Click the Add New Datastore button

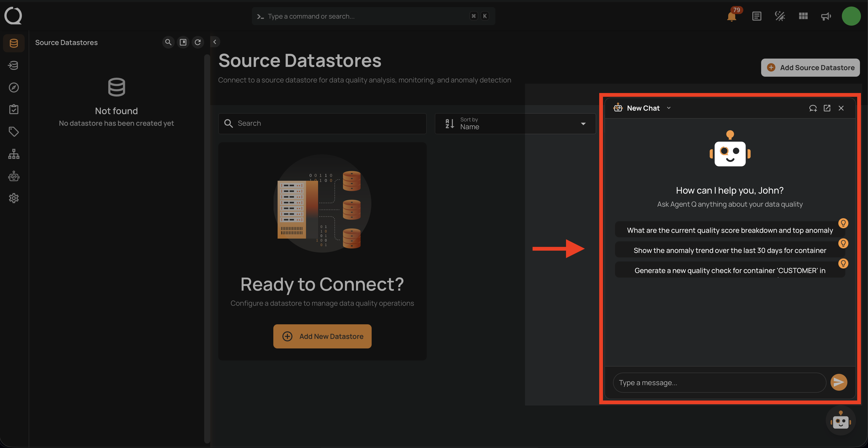point(322,336)
